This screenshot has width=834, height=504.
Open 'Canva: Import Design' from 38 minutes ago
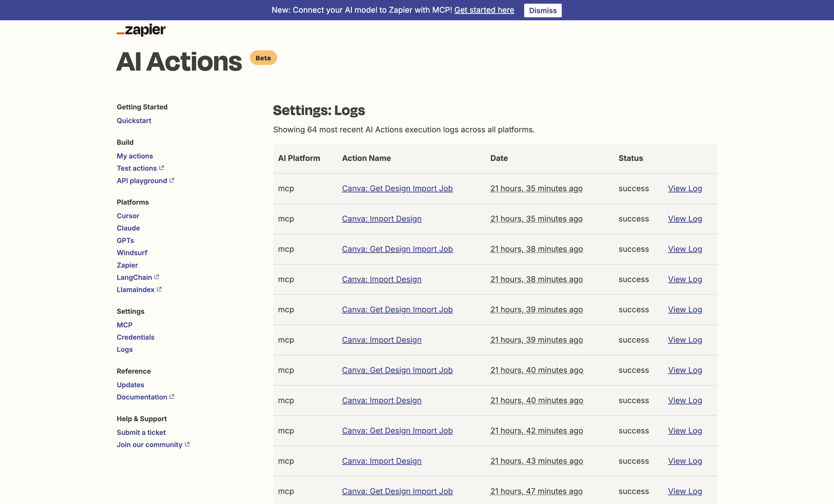(382, 279)
